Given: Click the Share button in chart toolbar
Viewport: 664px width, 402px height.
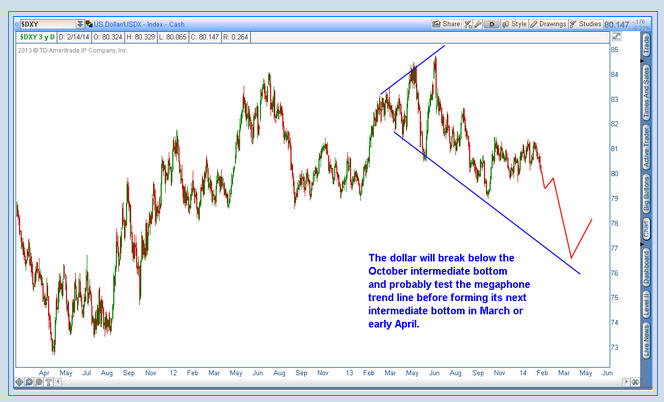Looking at the screenshot, I should pos(451,23).
